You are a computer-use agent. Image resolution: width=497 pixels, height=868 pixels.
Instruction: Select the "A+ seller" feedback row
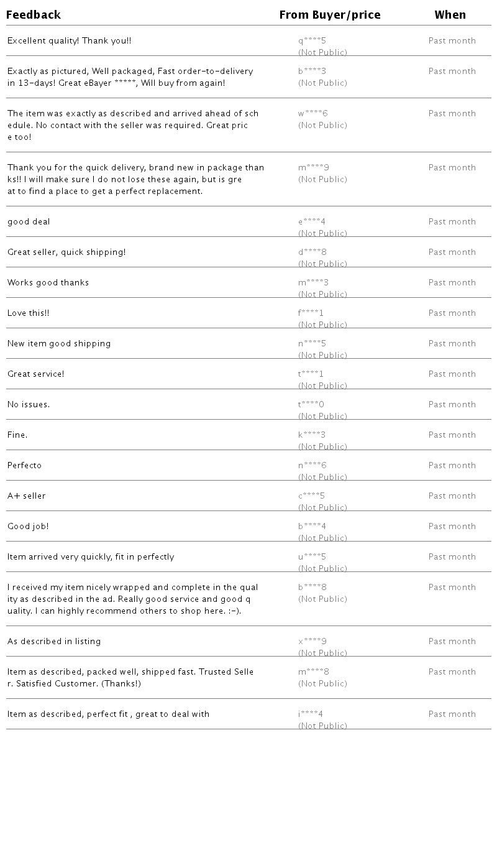[x=26, y=496]
